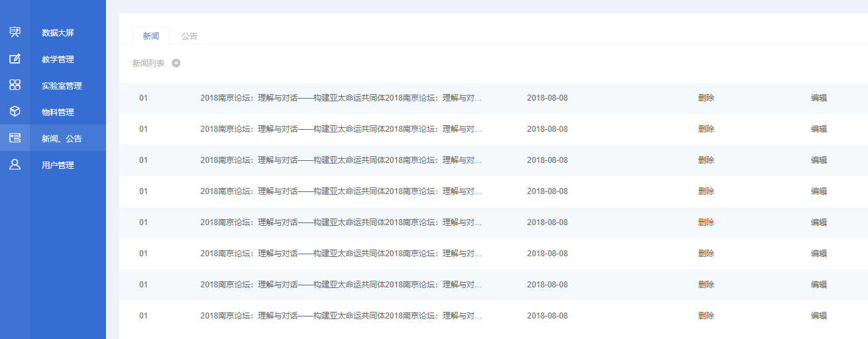Select 物料管理 from the sidebar
868x339 pixels.
click(x=53, y=112)
